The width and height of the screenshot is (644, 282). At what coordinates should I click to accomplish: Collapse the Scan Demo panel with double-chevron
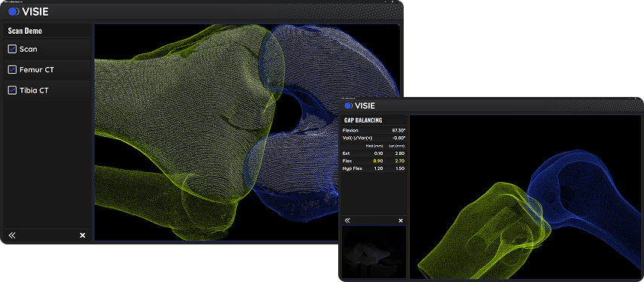12,235
